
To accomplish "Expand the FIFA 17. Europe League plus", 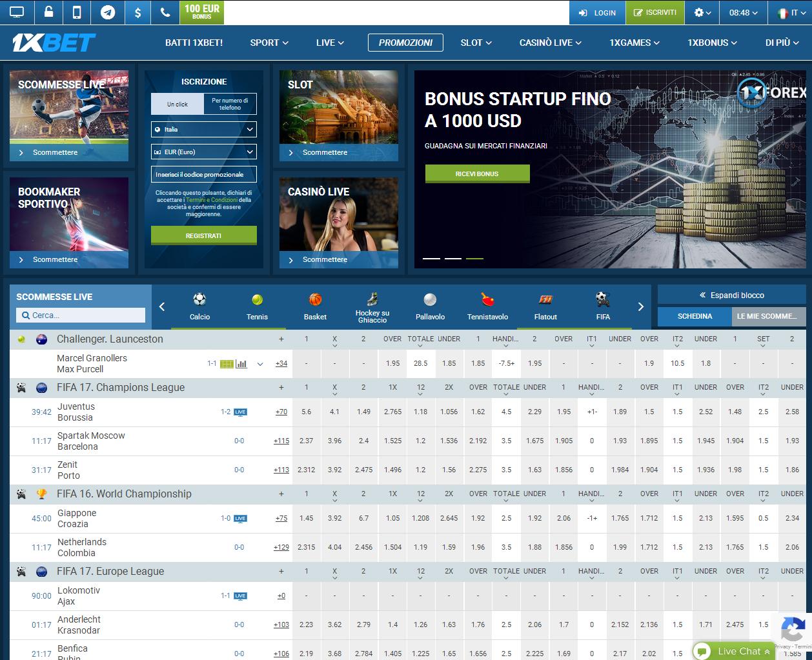I will pos(281,571).
